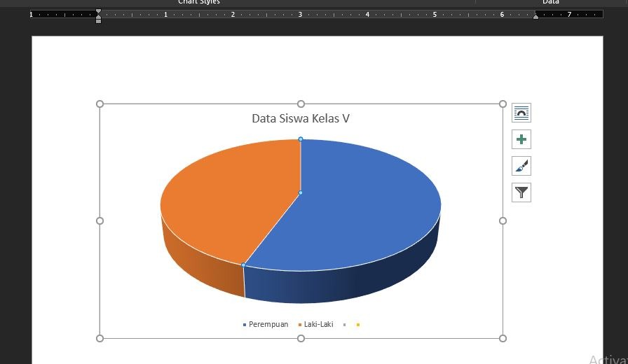The width and height of the screenshot is (628, 364).
Task: Click the top-center chart resize handle
Action: (301, 104)
